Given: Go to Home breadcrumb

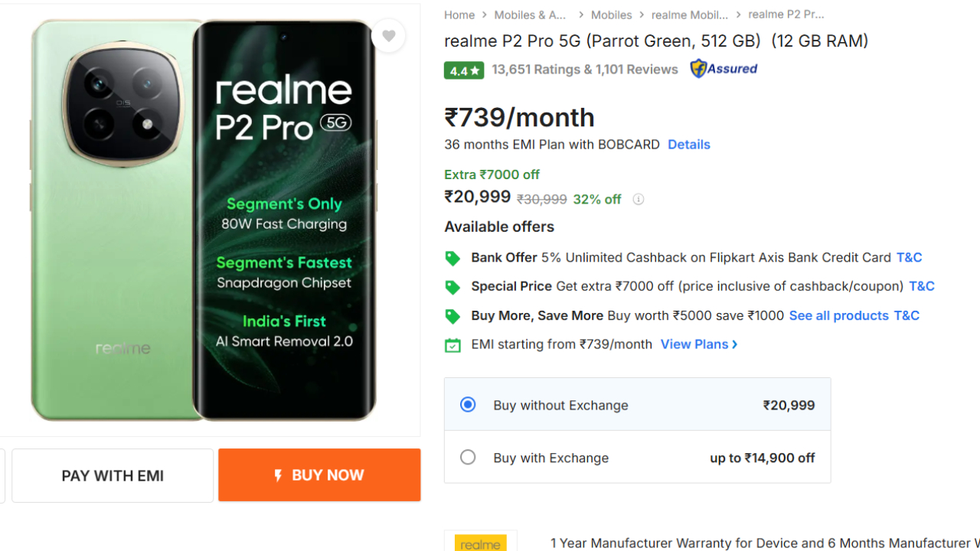Looking at the screenshot, I should coord(459,15).
